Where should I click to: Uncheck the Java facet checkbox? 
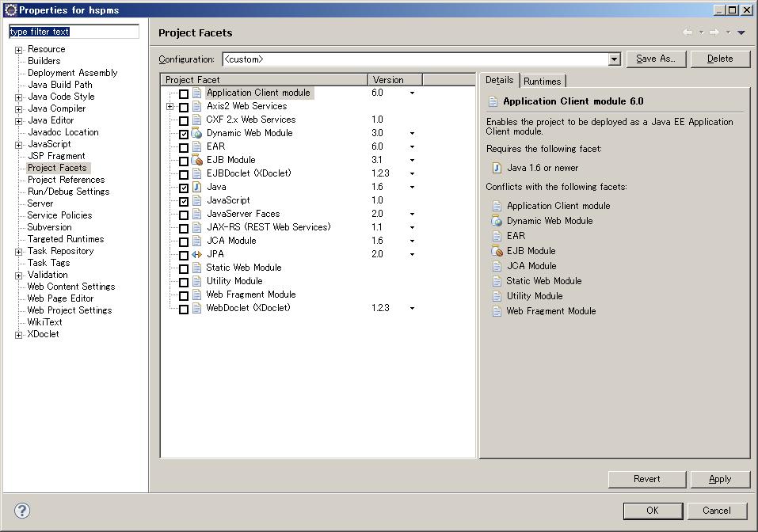pos(184,188)
